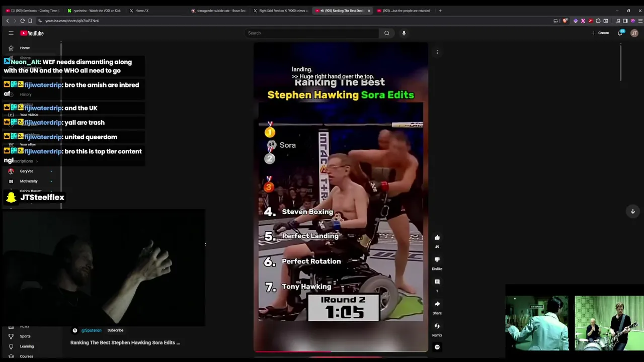This screenshot has height=362, width=644.
Task: Click the Brave shields icon
Action: pos(566,21)
